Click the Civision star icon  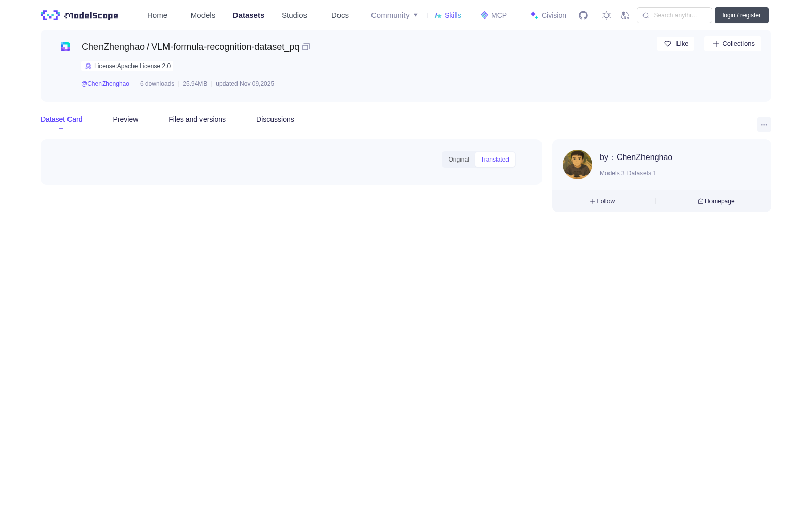[x=534, y=15]
